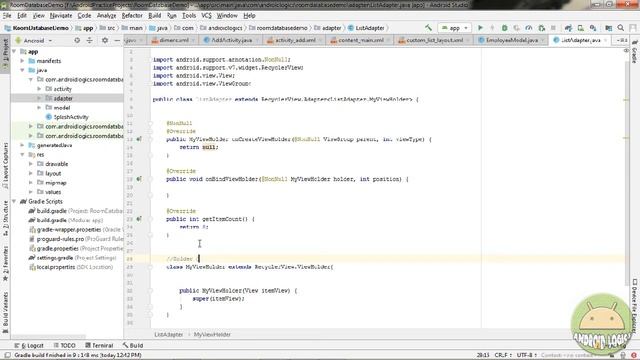
Task: Open the Build tool window button
Action: tap(133, 345)
